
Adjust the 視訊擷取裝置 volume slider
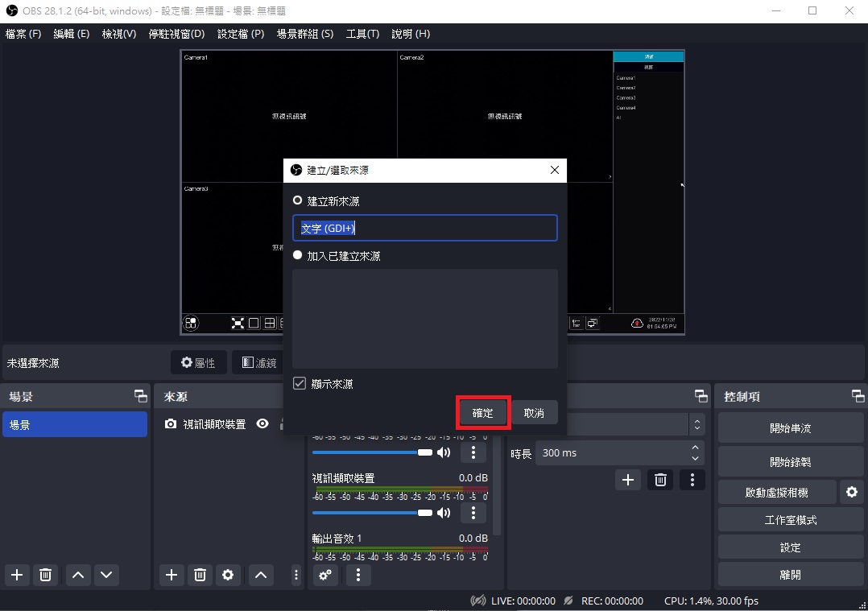(372, 513)
